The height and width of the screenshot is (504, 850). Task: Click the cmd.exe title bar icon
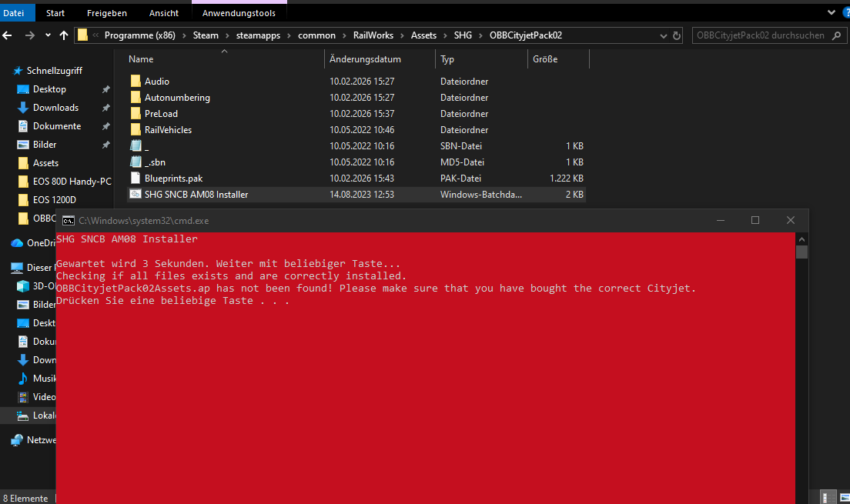(69, 221)
